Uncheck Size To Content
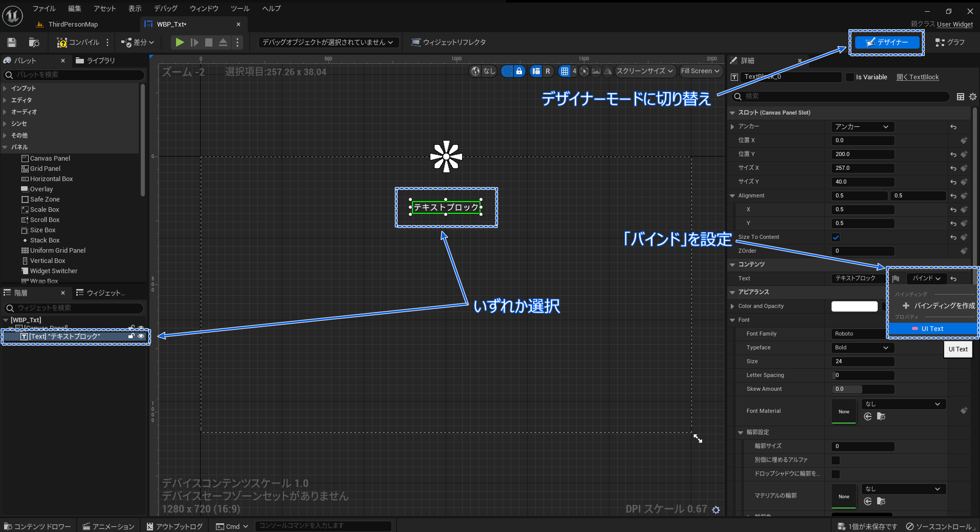This screenshot has width=980, height=532. 835,237
